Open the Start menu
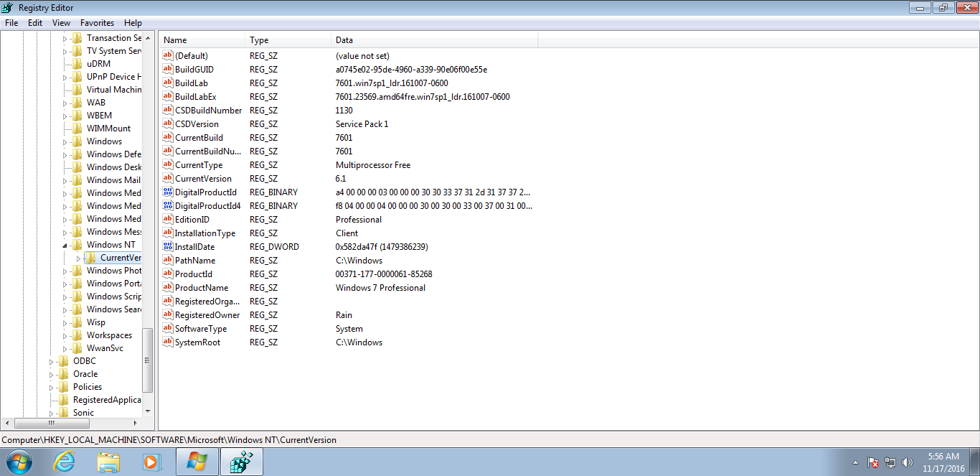980x476 pixels. click(x=19, y=462)
